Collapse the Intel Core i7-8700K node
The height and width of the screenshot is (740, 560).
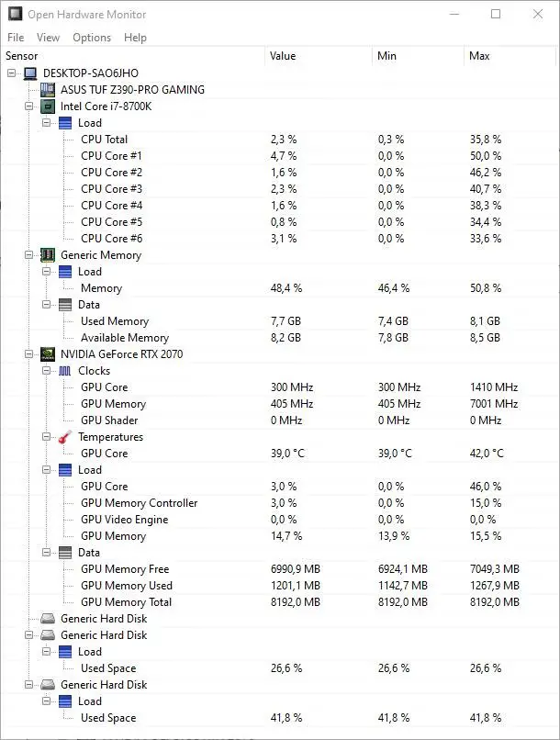click(x=29, y=107)
